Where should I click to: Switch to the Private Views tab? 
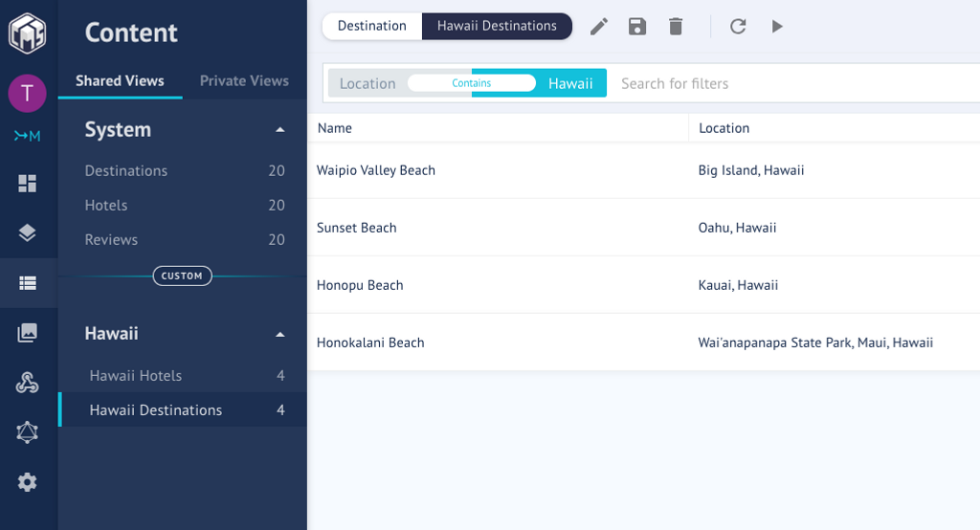[x=244, y=80]
